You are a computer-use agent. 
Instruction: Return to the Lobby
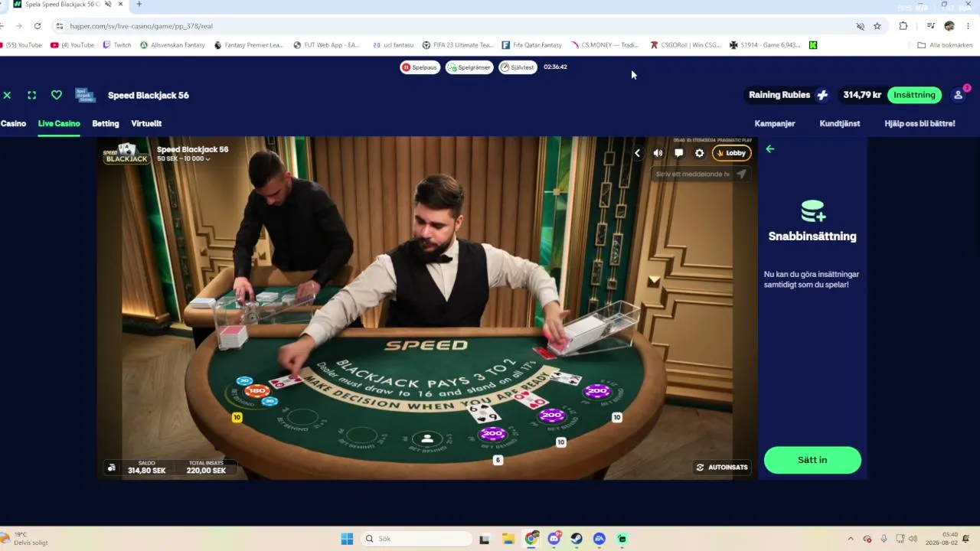pyautogui.click(x=732, y=153)
